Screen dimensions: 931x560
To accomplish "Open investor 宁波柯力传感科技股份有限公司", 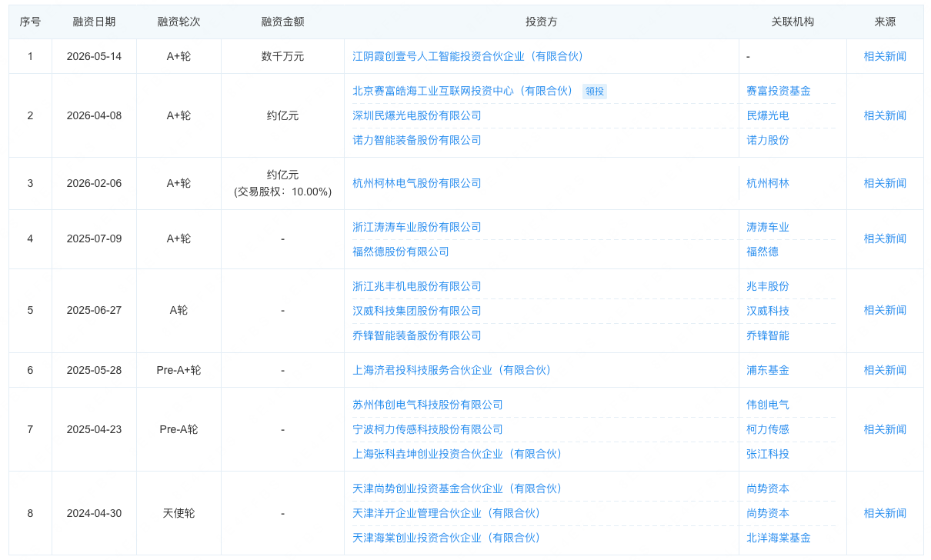I will point(428,429).
